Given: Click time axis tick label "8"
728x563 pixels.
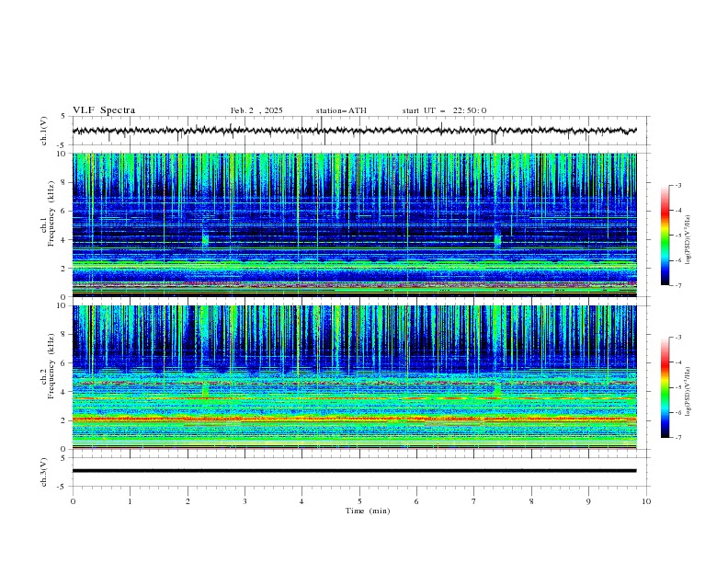Looking at the screenshot, I should (x=531, y=501).
